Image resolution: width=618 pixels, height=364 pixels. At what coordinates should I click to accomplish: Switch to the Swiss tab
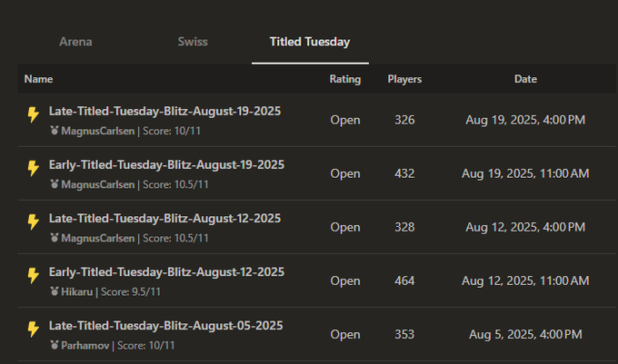click(x=192, y=42)
